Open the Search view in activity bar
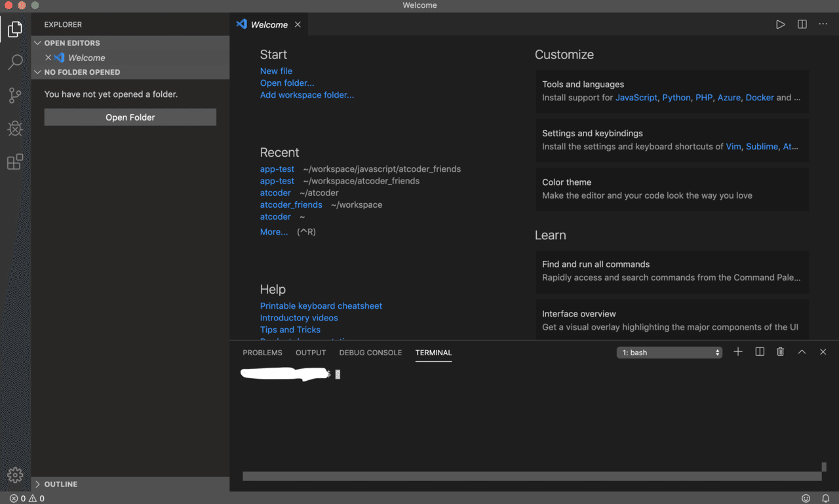The image size is (839, 504). click(x=15, y=62)
